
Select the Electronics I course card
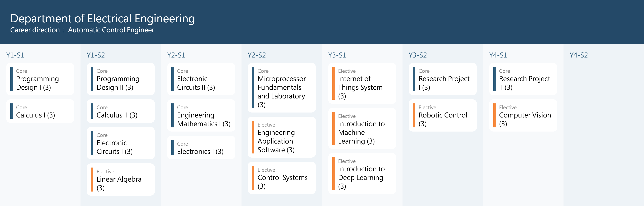point(201,147)
